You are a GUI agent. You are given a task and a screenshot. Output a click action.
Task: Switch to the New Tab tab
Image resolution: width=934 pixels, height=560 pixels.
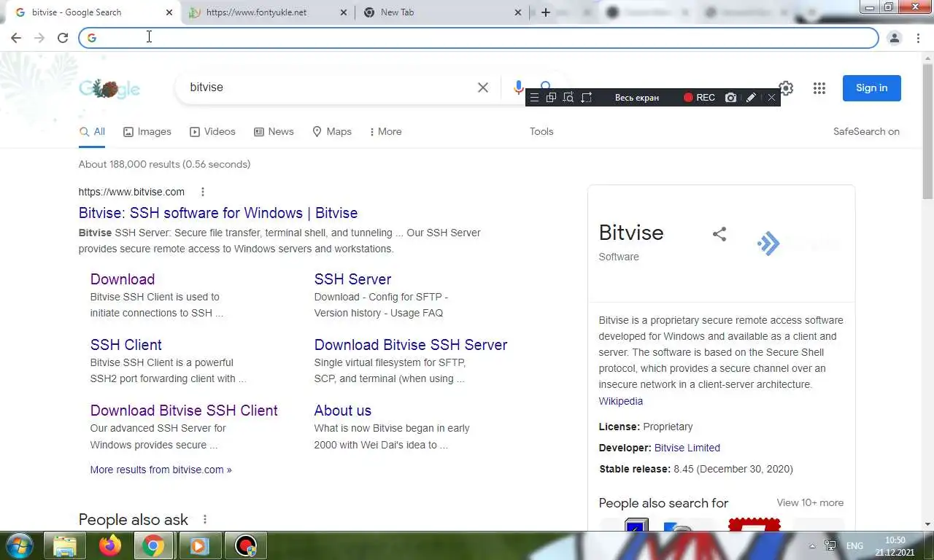click(x=442, y=12)
